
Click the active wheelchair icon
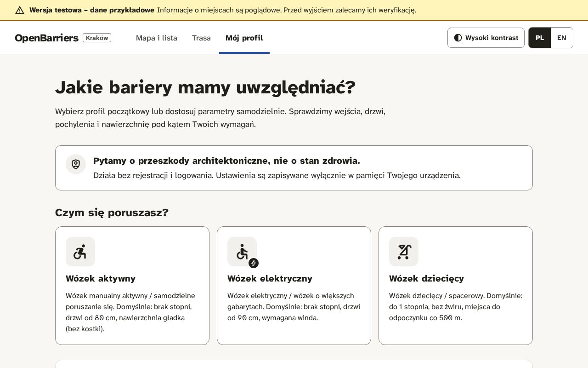[x=80, y=252]
